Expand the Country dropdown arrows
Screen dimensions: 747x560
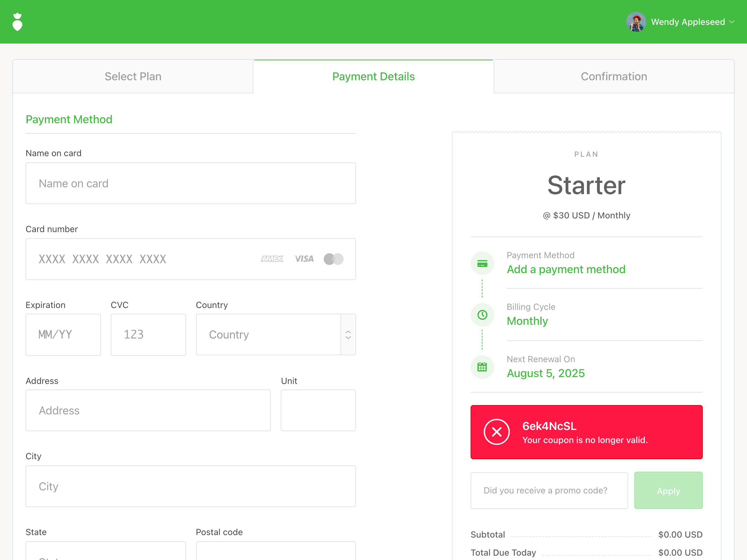348,334
